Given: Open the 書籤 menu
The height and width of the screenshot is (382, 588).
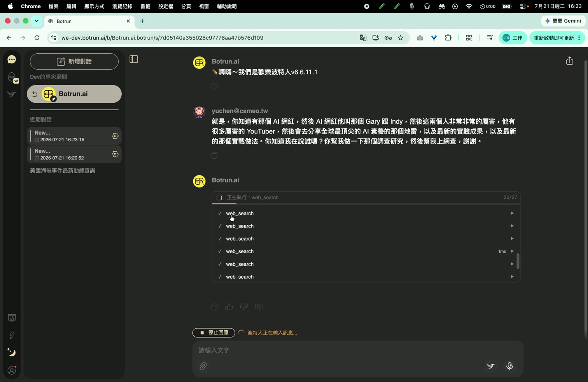Looking at the screenshot, I should click(145, 6).
